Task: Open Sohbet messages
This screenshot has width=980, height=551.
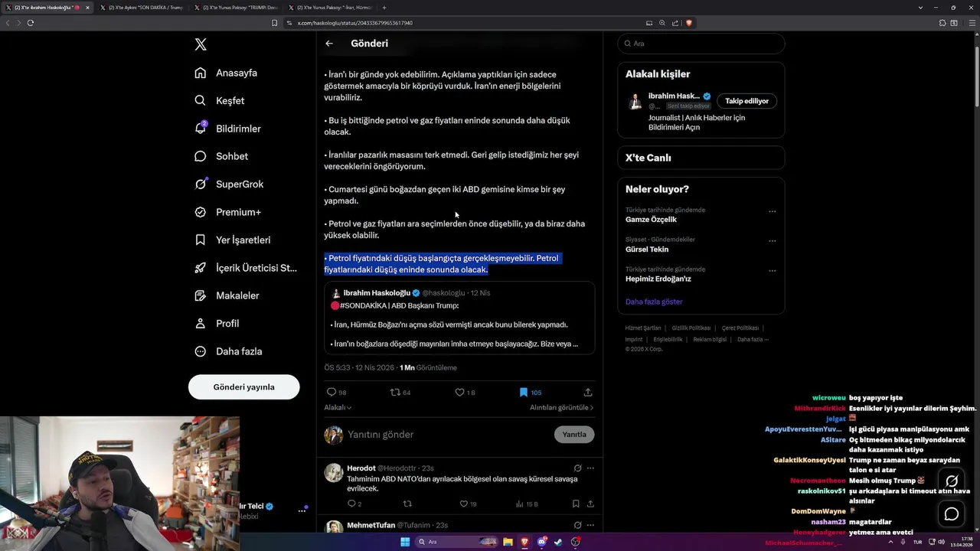Action: (221, 156)
